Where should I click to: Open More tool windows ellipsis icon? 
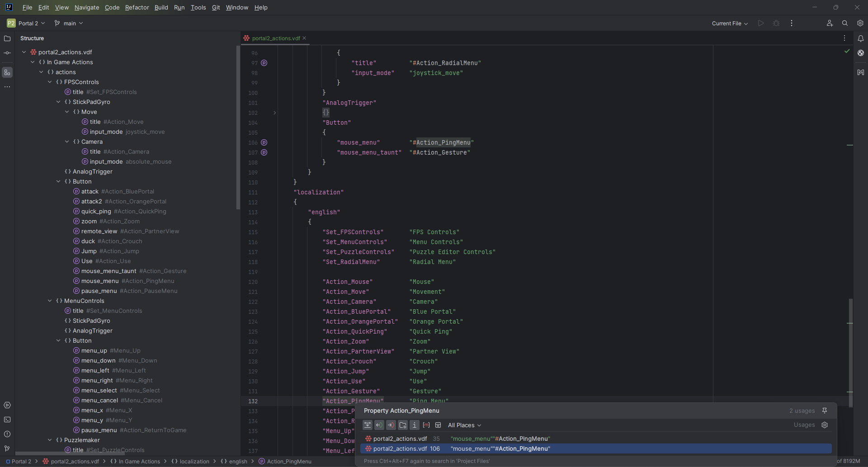[7, 86]
